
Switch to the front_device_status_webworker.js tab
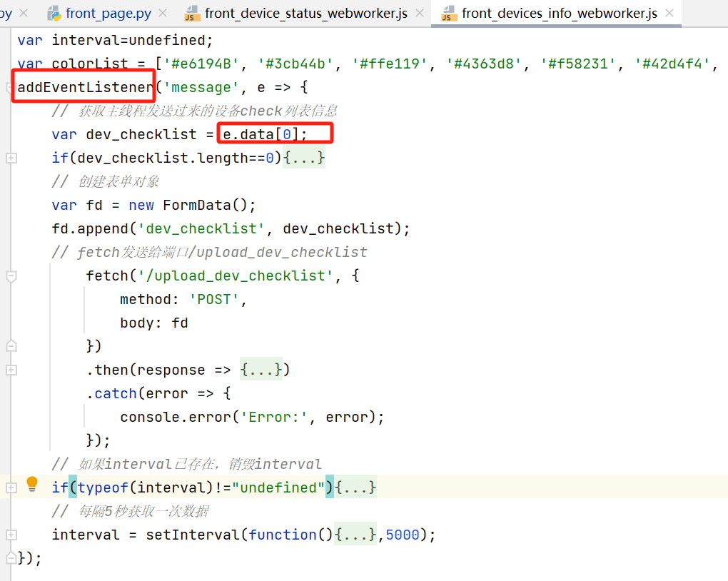[305, 14]
